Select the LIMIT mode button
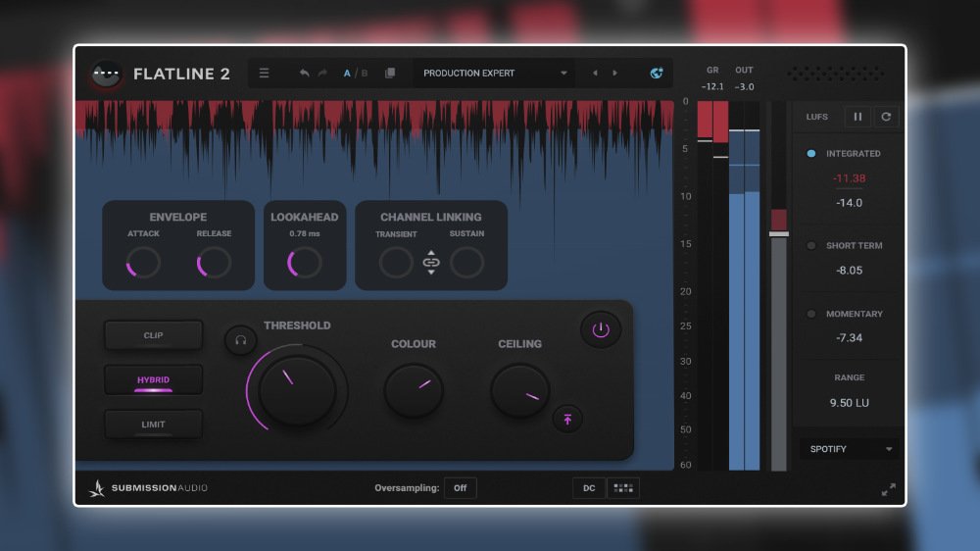The width and height of the screenshot is (980, 551). pyautogui.click(x=153, y=425)
